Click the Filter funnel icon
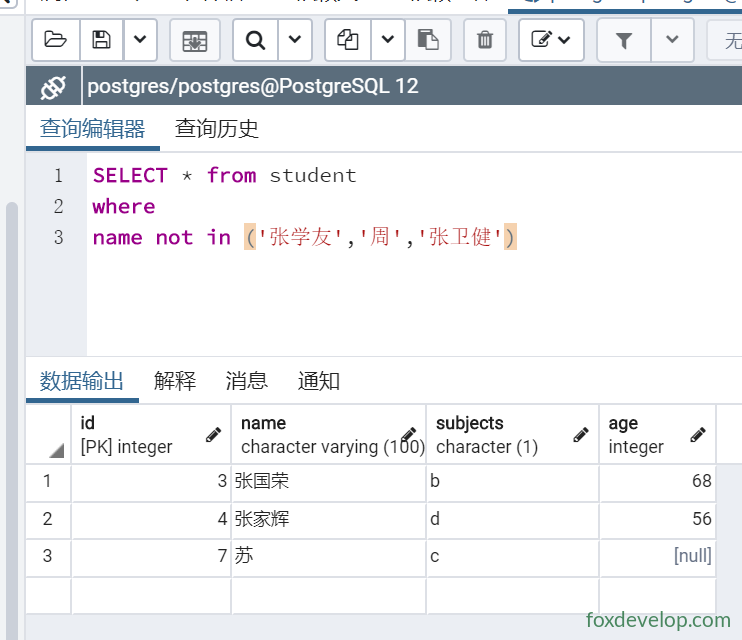 (x=624, y=40)
